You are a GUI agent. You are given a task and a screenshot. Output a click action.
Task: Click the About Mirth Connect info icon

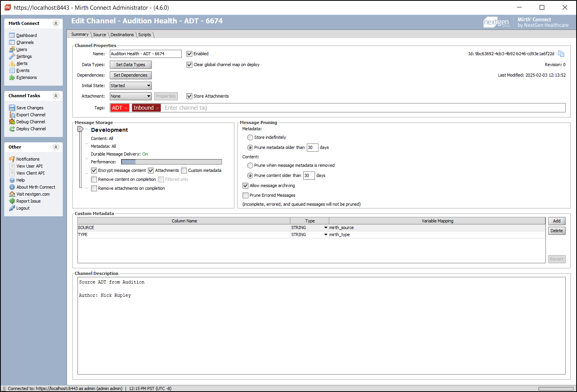[x=12, y=187]
